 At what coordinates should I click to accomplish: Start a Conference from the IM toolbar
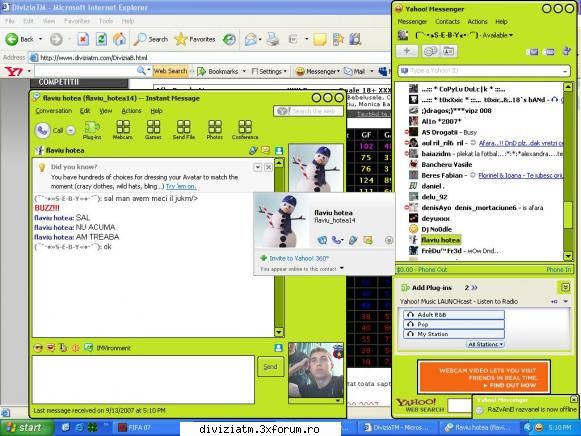[245, 130]
